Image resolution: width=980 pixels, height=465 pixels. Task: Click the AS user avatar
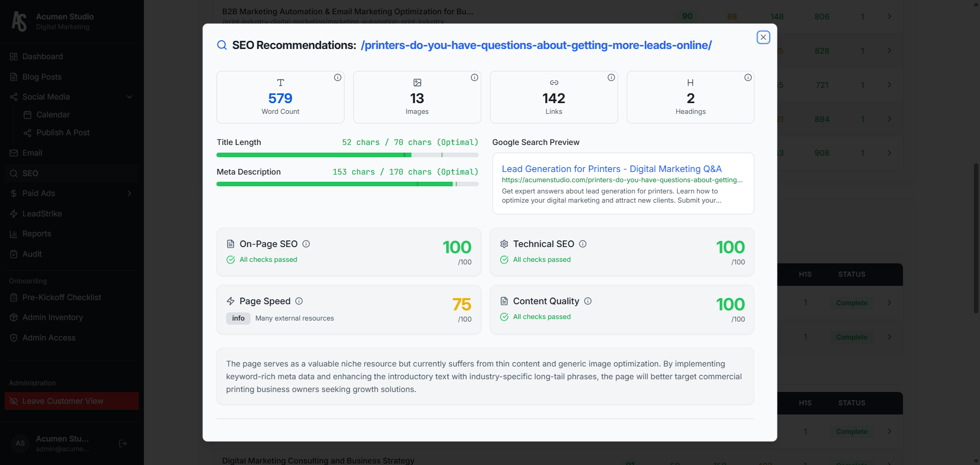(x=20, y=444)
